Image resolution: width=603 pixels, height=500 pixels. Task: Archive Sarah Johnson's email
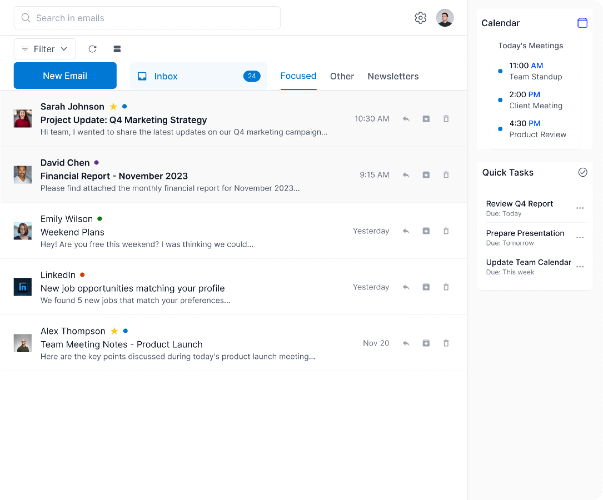(x=426, y=119)
